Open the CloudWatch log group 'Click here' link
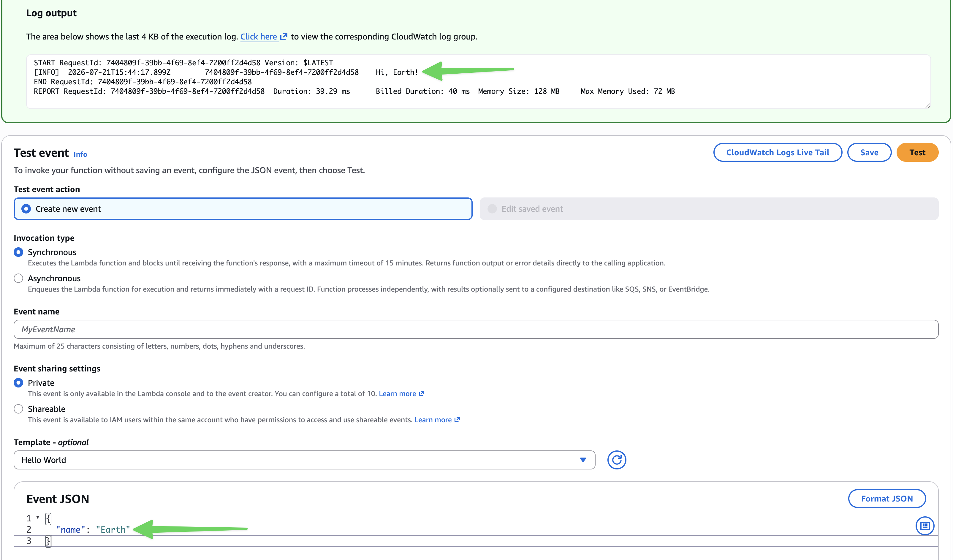The height and width of the screenshot is (560, 953). pos(259,37)
